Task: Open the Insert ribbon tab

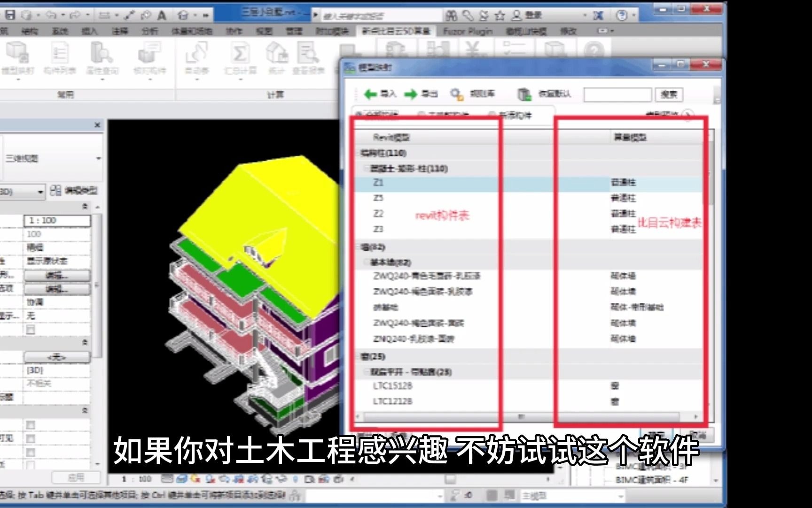Action: [89, 32]
